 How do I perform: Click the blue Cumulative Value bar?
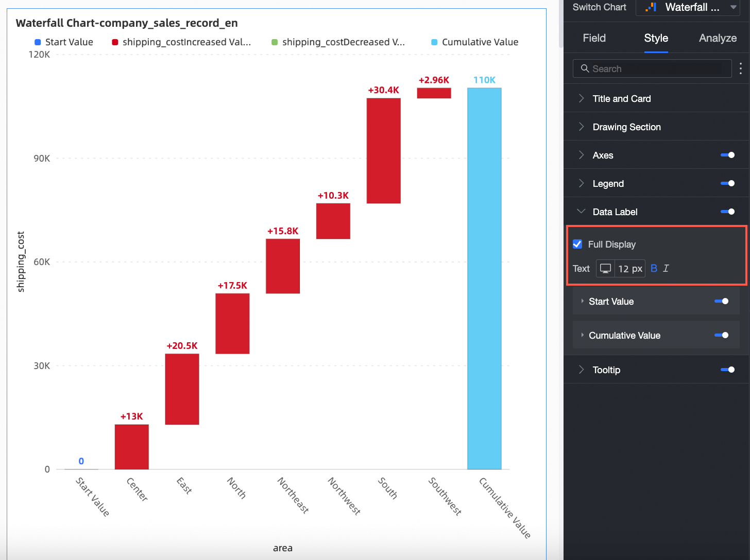tap(484, 278)
